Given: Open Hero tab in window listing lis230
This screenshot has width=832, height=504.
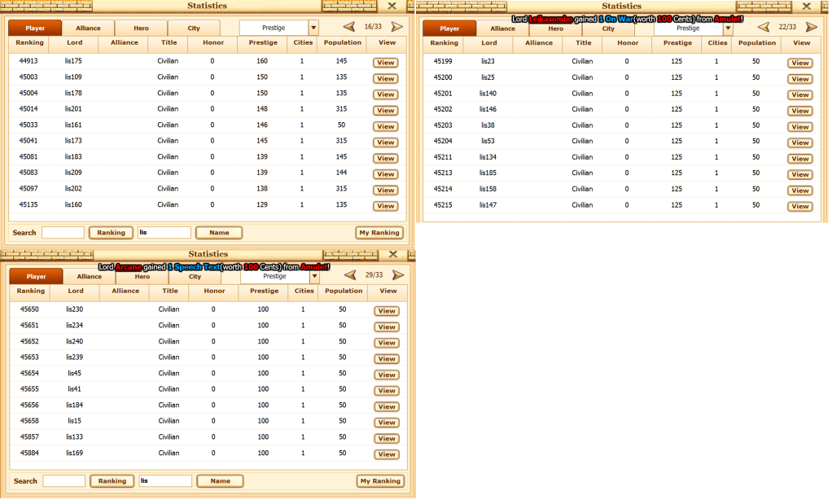Looking at the screenshot, I should pos(142,277).
